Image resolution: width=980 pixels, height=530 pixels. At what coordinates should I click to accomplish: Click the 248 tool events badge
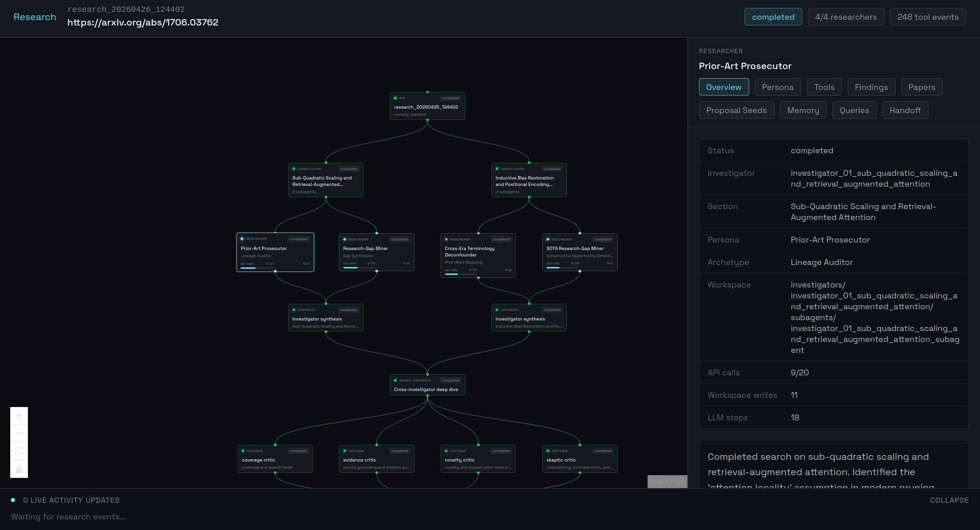pyautogui.click(x=928, y=17)
